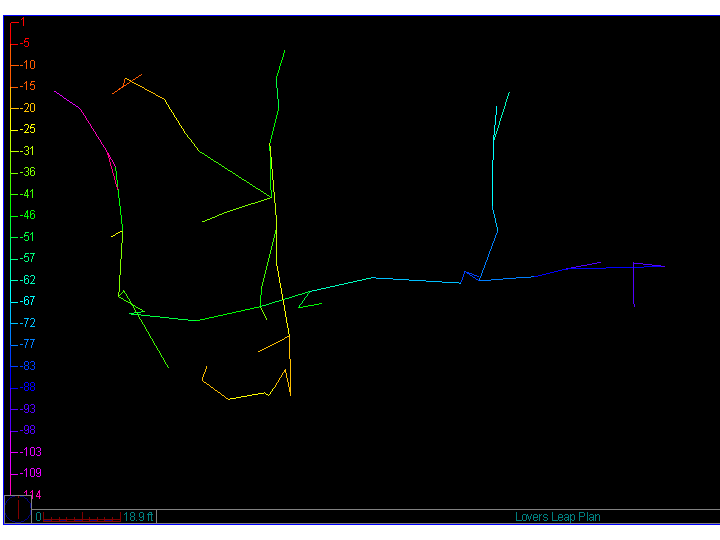Click the -57 depth legend label

click(28, 258)
